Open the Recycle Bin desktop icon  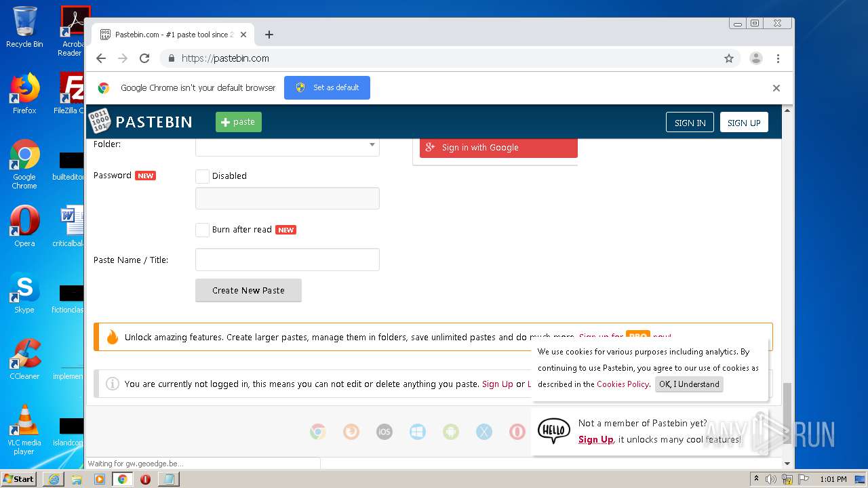pos(24,27)
